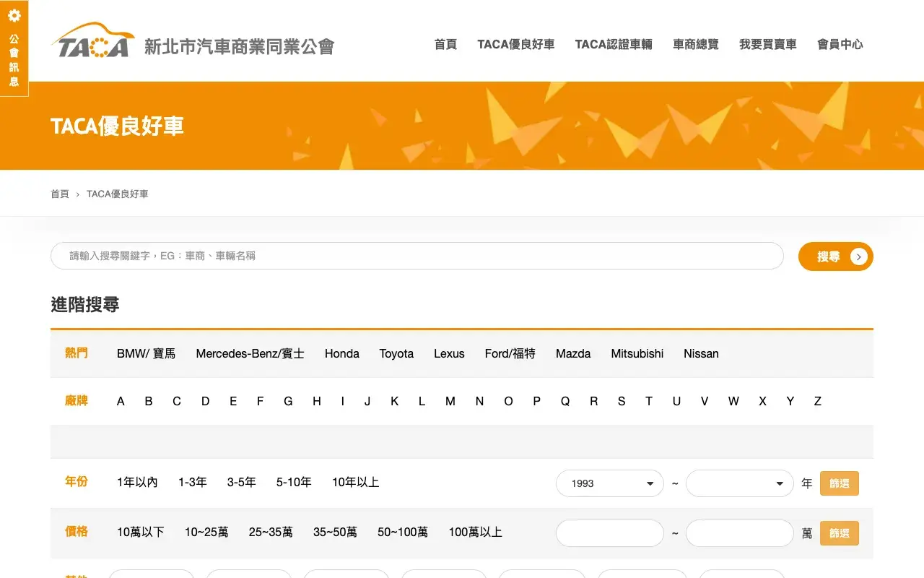
Task: Filter by Ford/福特 brand
Action: coord(510,353)
